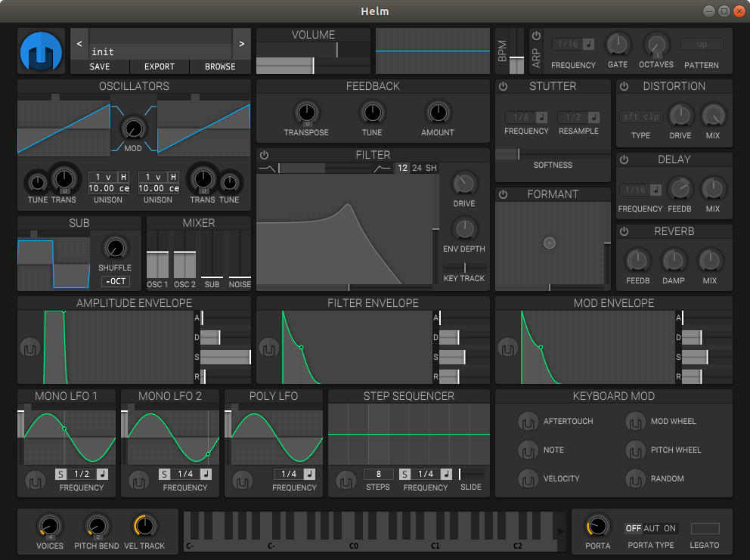Click the Delay frequency note sync icon
Screen dimensions: 750x560
[655, 190]
